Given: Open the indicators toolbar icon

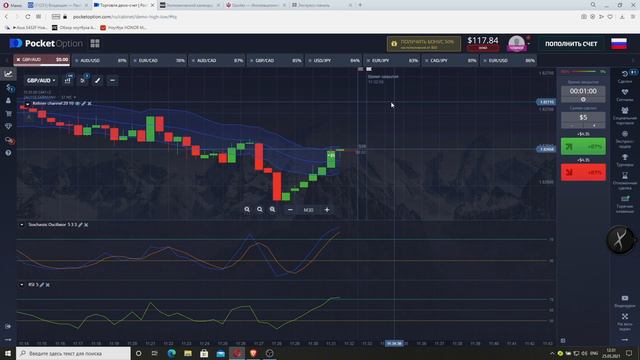Looking at the screenshot, I should (83, 80).
